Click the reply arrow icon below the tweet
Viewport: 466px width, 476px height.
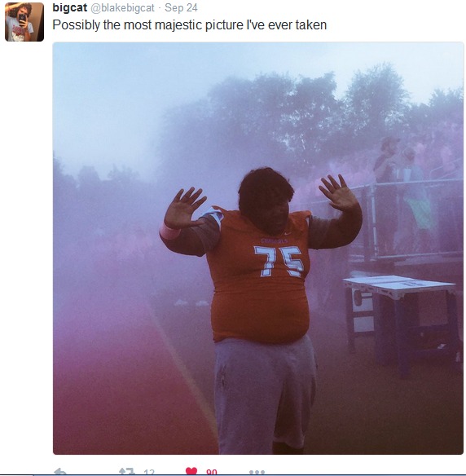59,471
